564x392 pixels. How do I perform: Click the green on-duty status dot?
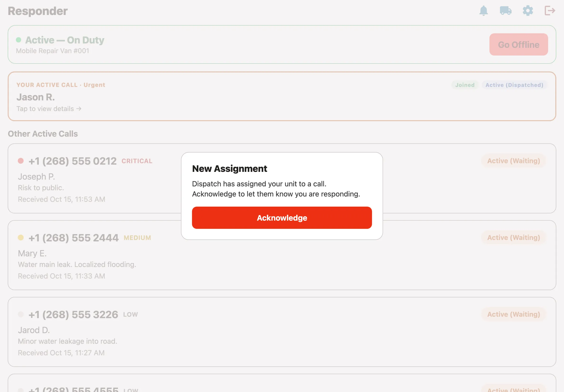(18, 40)
